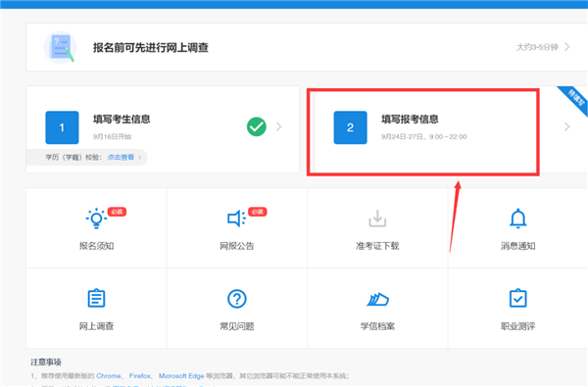Open the 网上调查 clipboard icon

click(x=96, y=298)
